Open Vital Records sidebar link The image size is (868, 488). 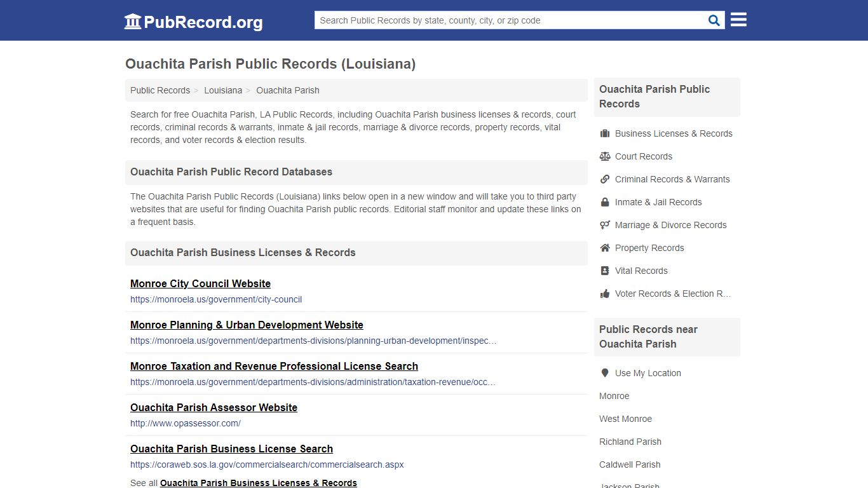point(641,271)
